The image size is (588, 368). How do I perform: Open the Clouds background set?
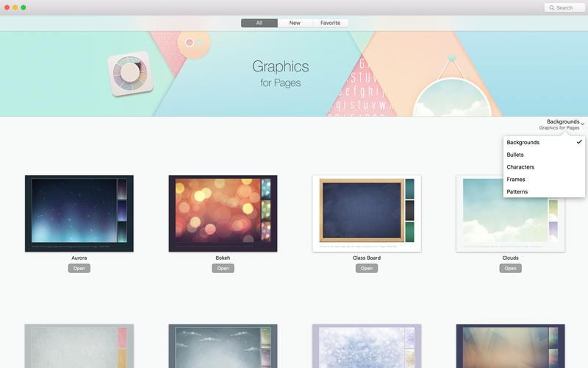point(510,268)
